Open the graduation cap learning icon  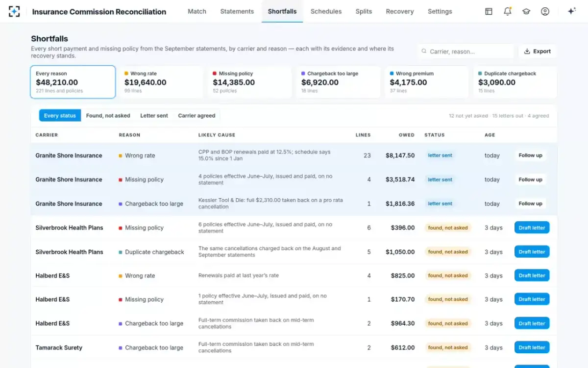[526, 11]
